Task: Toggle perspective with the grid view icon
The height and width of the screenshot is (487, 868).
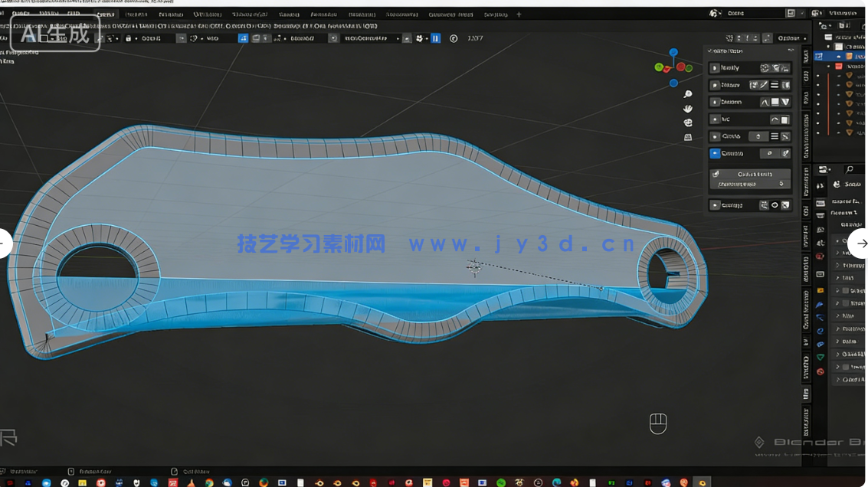Action: [x=687, y=136]
